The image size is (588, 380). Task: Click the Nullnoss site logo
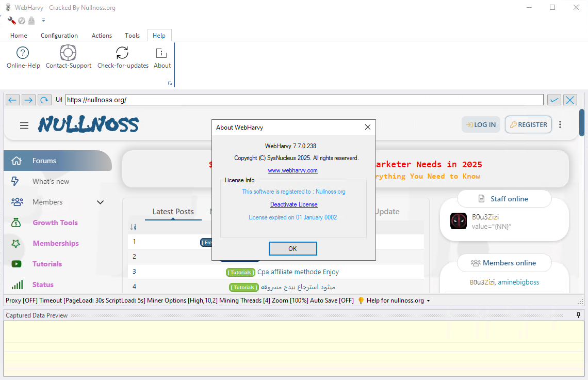pos(89,124)
